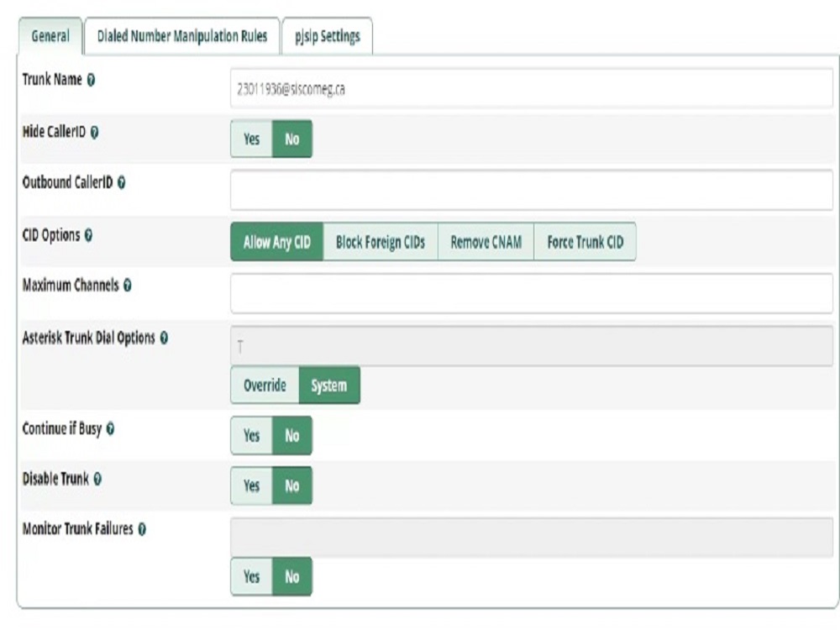This screenshot has width=840, height=630.
Task: Select Remove CNAM for CID options
Action: pyautogui.click(x=485, y=241)
